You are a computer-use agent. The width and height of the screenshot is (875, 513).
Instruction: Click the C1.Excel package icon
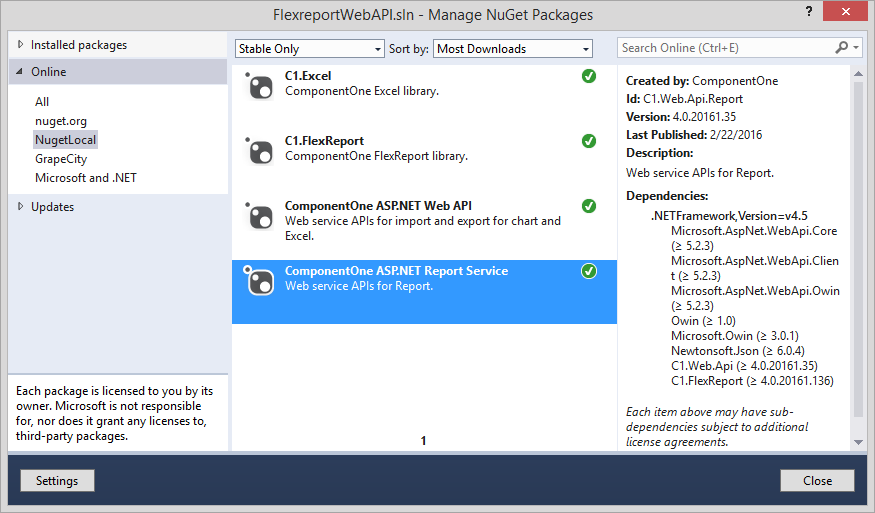260,87
